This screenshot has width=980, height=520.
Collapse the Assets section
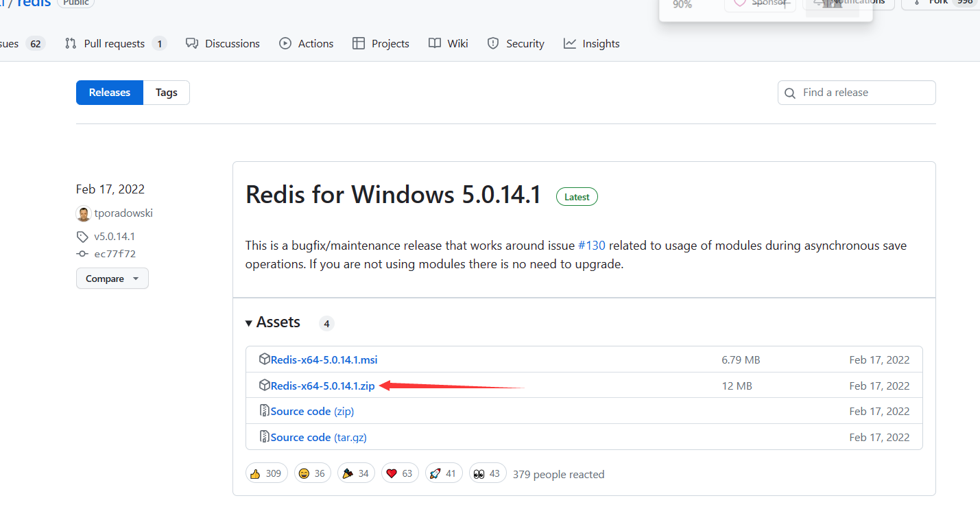click(x=273, y=322)
